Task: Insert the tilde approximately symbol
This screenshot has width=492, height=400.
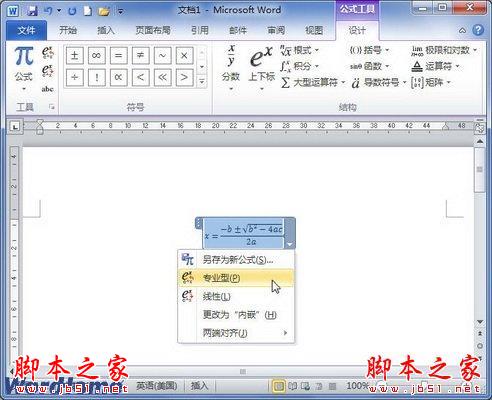Action: click(162, 55)
